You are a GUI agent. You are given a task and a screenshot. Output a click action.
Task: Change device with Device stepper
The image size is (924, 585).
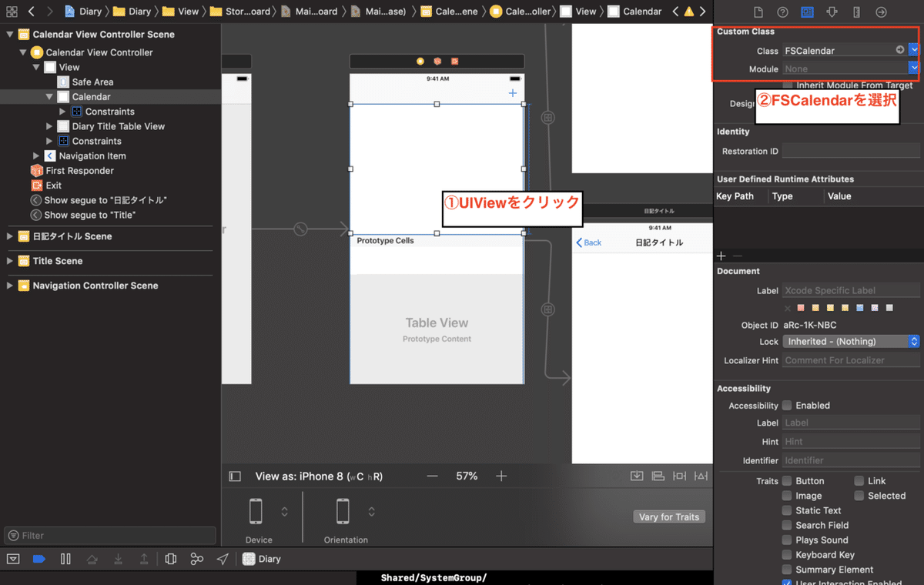click(284, 511)
